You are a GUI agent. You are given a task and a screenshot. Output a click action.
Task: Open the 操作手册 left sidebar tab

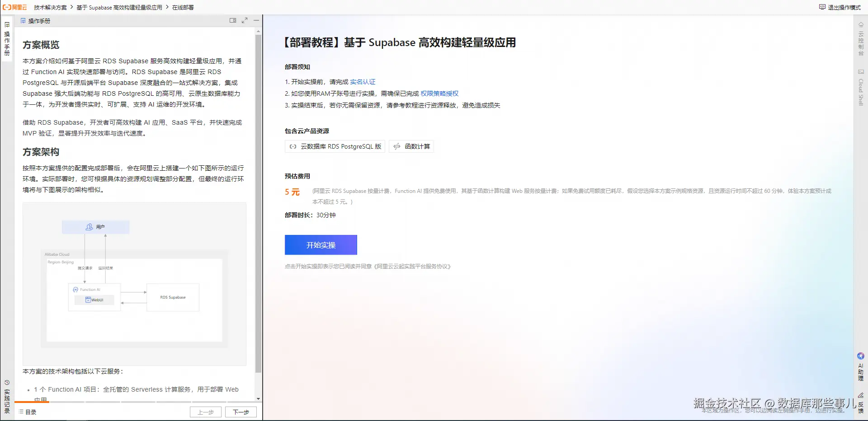point(7,39)
